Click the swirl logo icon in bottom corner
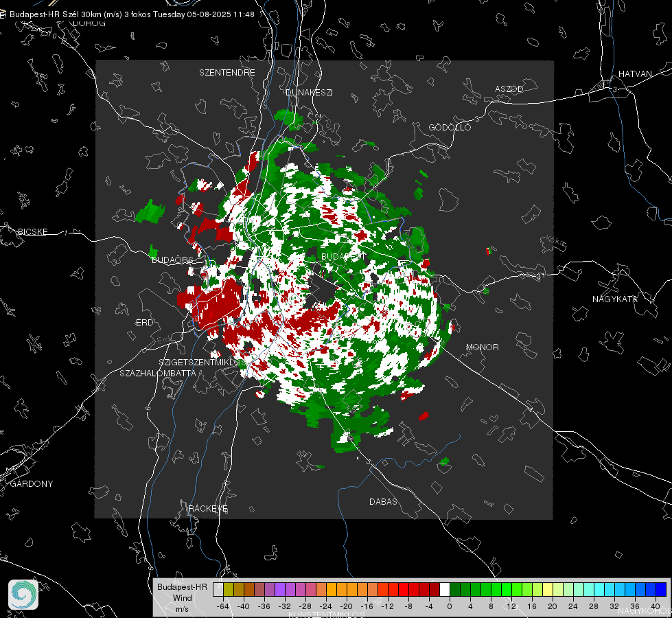 click(x=23, y=595)
